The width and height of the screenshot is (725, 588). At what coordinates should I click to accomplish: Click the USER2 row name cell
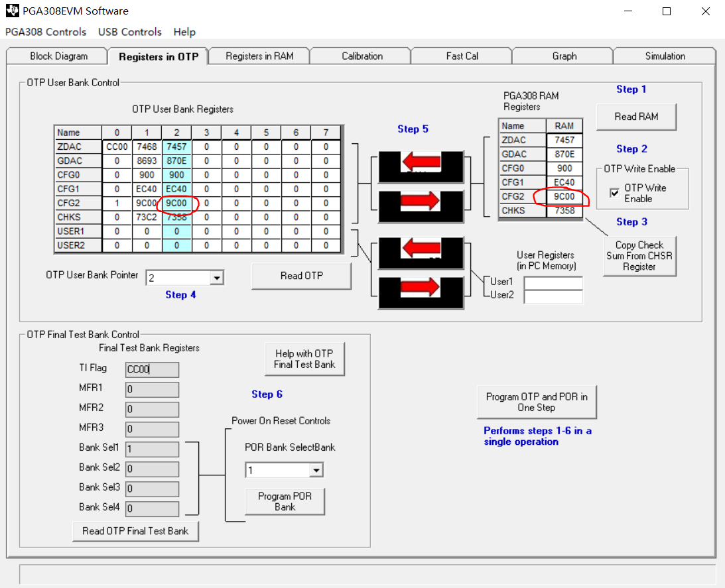click(78, 245)
